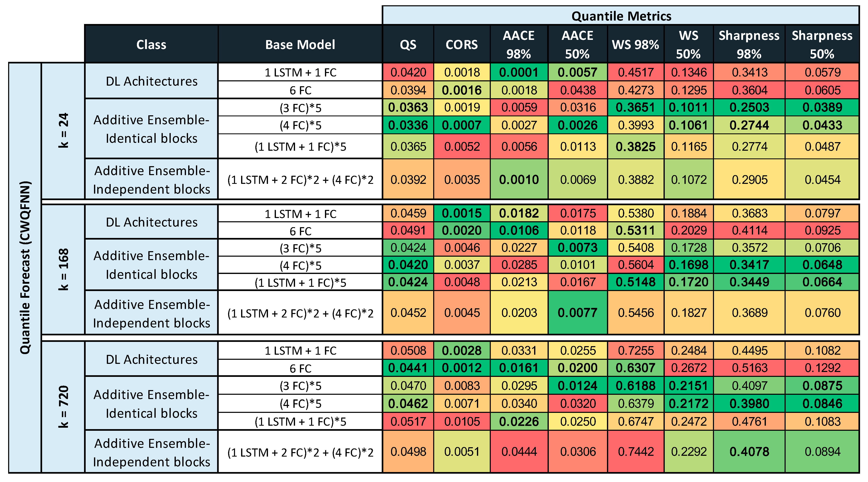This screenshot has width=868, height=482.
Task: Click the k = 24 group label
Action: [x=63, y=131]
